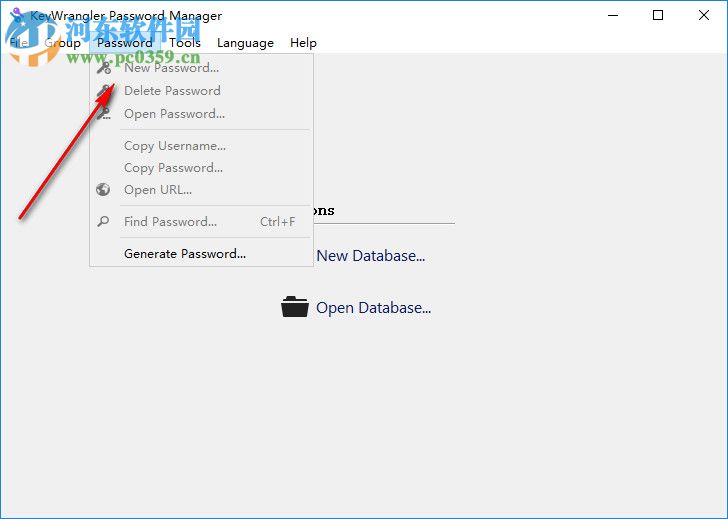
Task: Click the key icon beside New Password
Action: [104, 68]
